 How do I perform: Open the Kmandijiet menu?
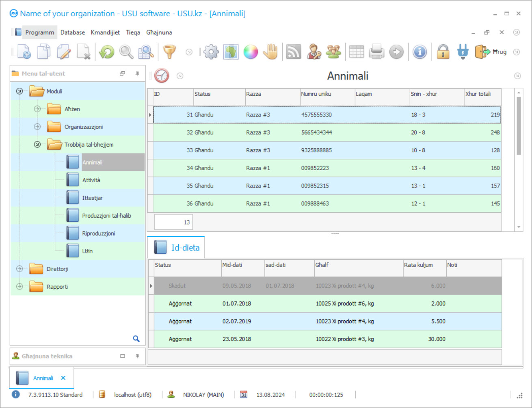[105, 32]
